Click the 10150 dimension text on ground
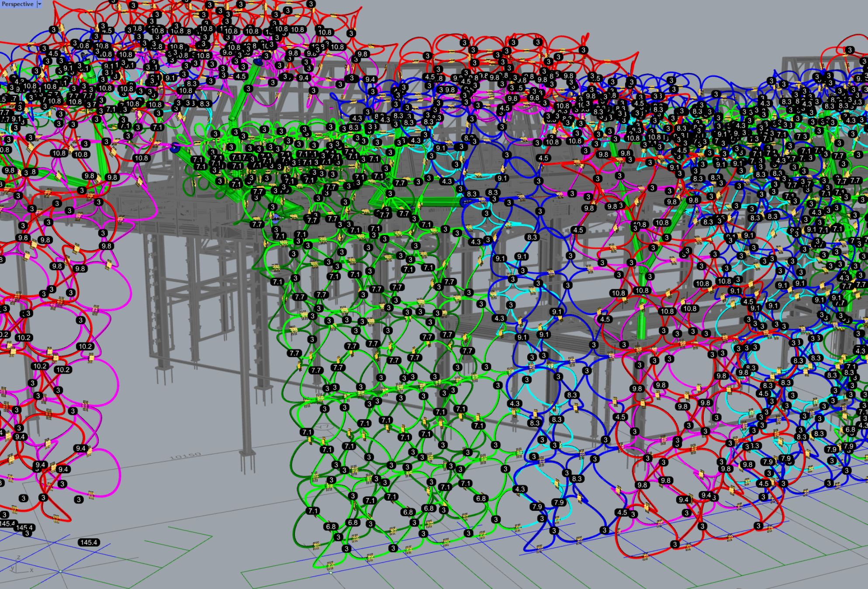 [185, 456]
